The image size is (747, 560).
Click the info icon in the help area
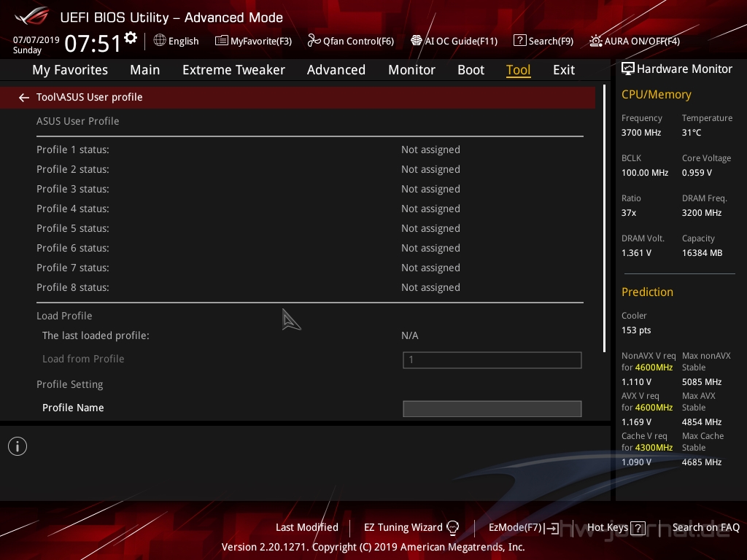tap(18, 446)
